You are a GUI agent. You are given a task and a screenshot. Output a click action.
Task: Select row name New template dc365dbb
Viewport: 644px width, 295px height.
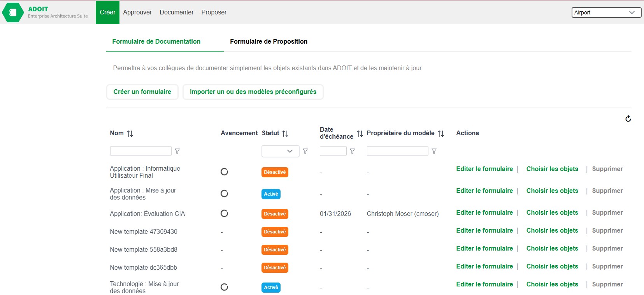coord(144,268)
